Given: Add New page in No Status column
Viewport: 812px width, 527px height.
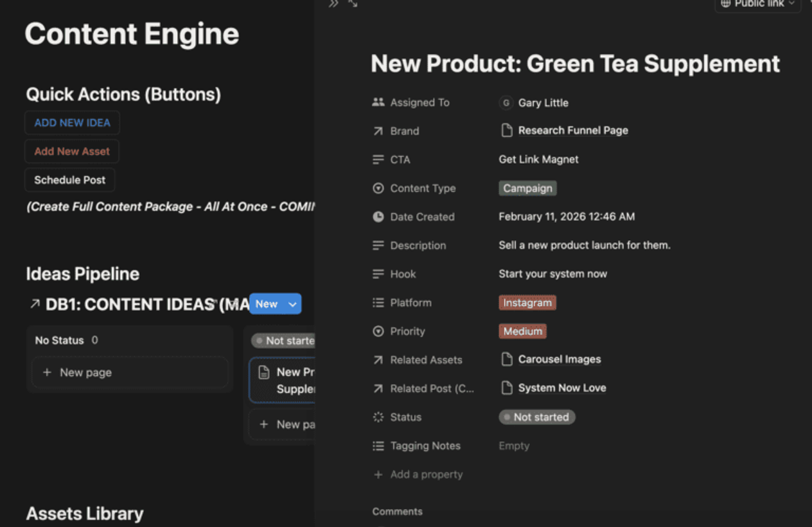Looking at the screenshot, I should [x=130, y=372].
